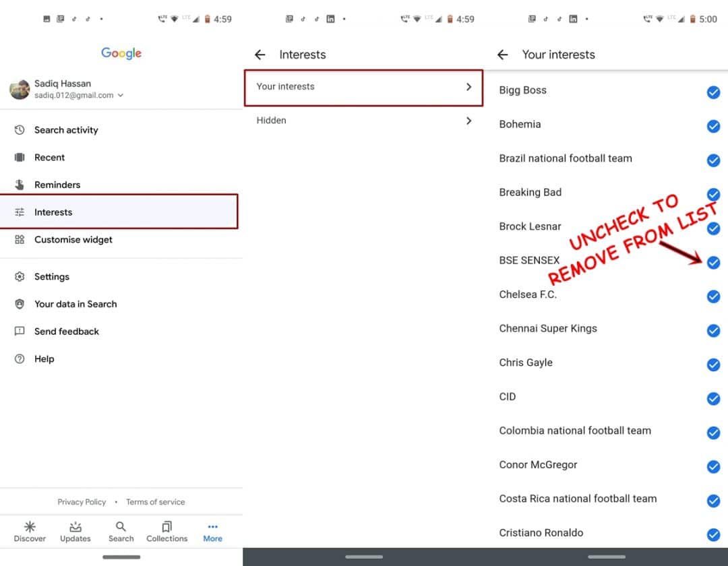Tap the Sadiq Hassan profile picture
The height and width of the screenshot is (566, 728).
(20, 90)
